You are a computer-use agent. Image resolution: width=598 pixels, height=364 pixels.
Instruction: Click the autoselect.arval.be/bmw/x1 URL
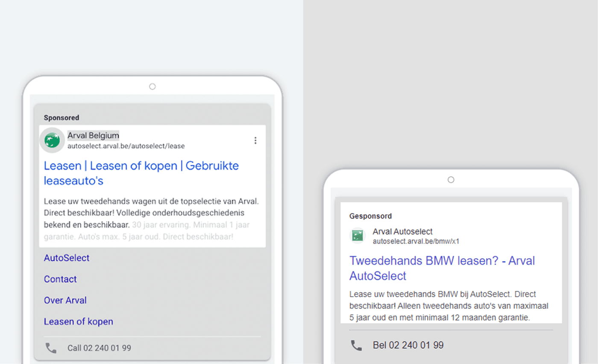pyautogui.click(x=416, y=241)
